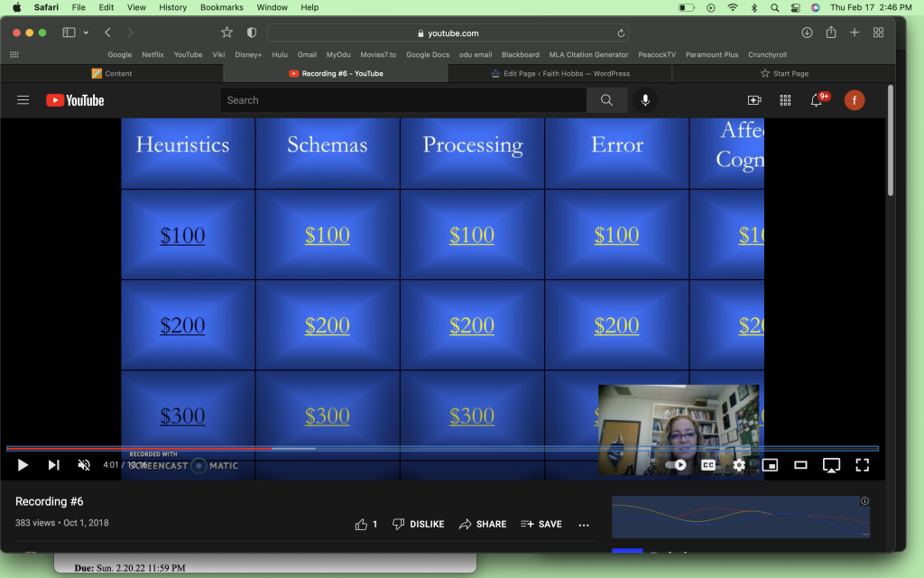The height and width of the screenshot is (578, 924).
Task: Skip to the next video
Action: click(x=53, y=465)
